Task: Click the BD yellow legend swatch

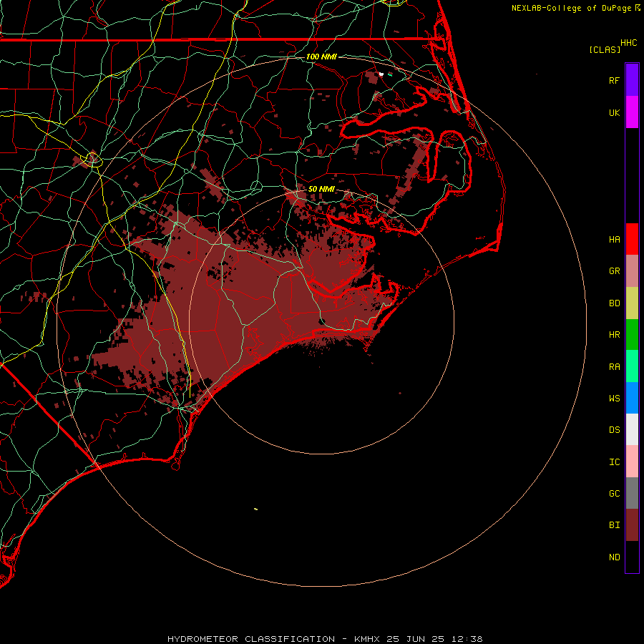Action: click(x=632, y=303)
